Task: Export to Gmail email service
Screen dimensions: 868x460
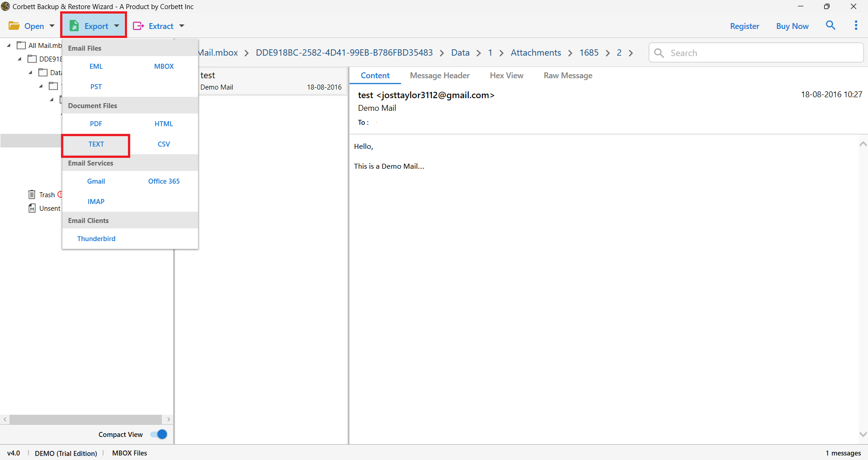Action: 96,181
